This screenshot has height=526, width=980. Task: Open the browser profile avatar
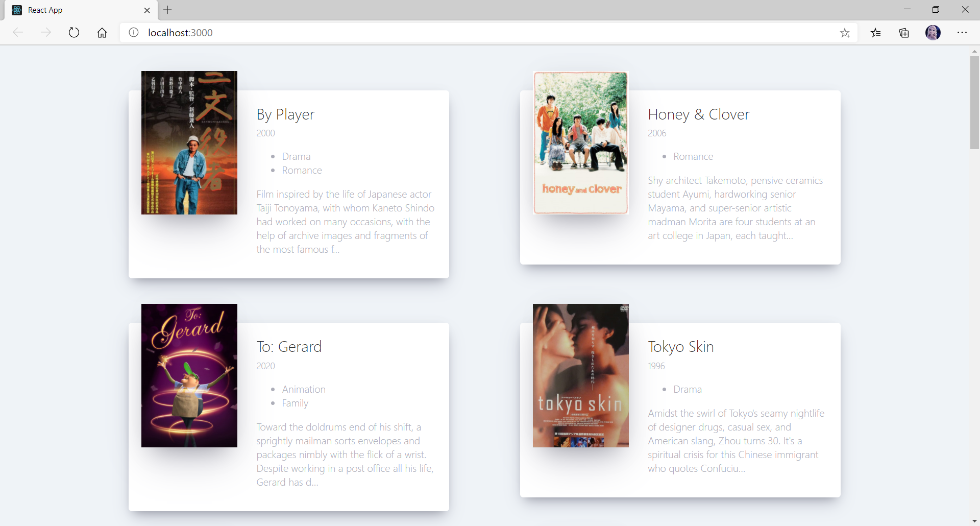934,32
